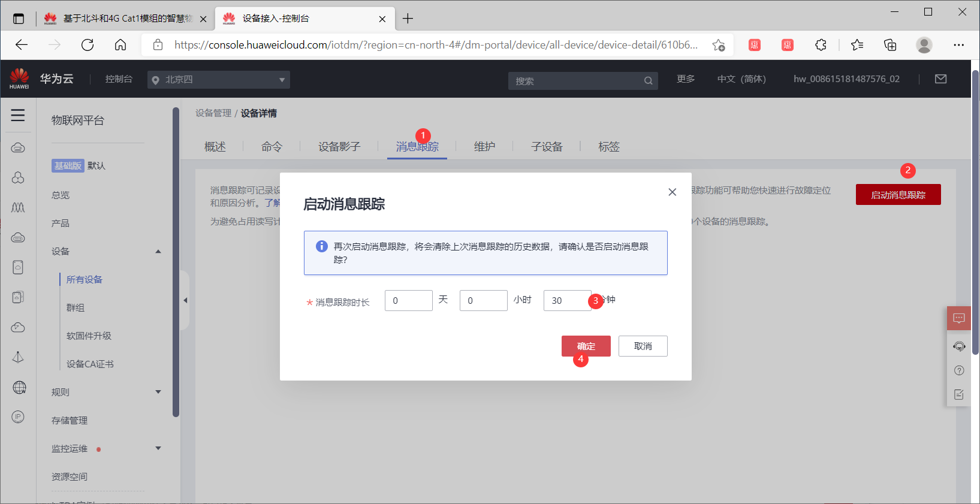Viewport: 980px width, 504px height.
Task: Switch to the 命令 tab
Action: [x=272, y=147]
